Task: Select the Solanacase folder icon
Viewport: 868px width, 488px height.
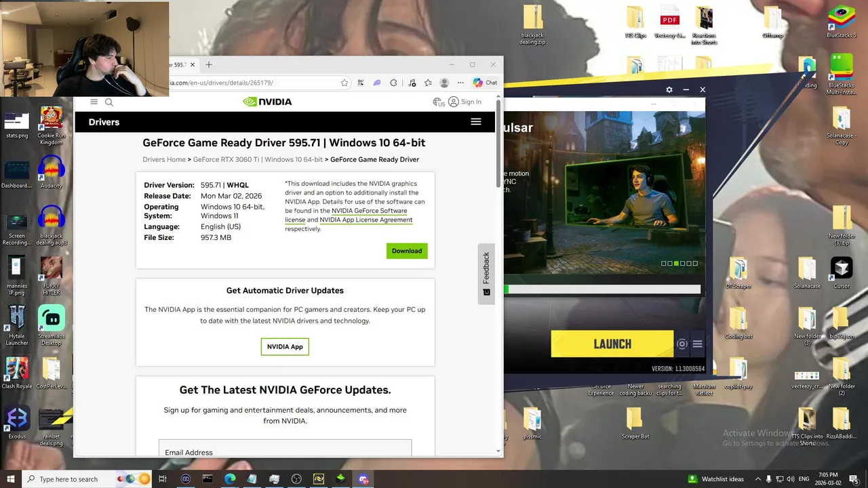Action: pos(807,272)
